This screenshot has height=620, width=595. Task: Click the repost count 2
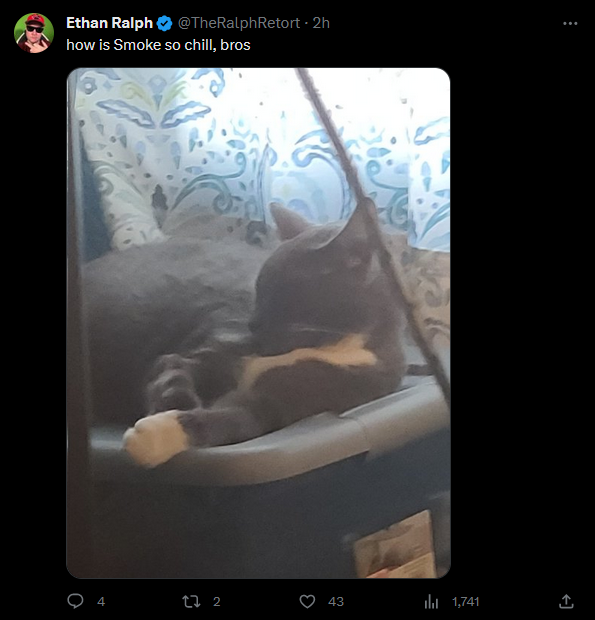click(217, 602)
